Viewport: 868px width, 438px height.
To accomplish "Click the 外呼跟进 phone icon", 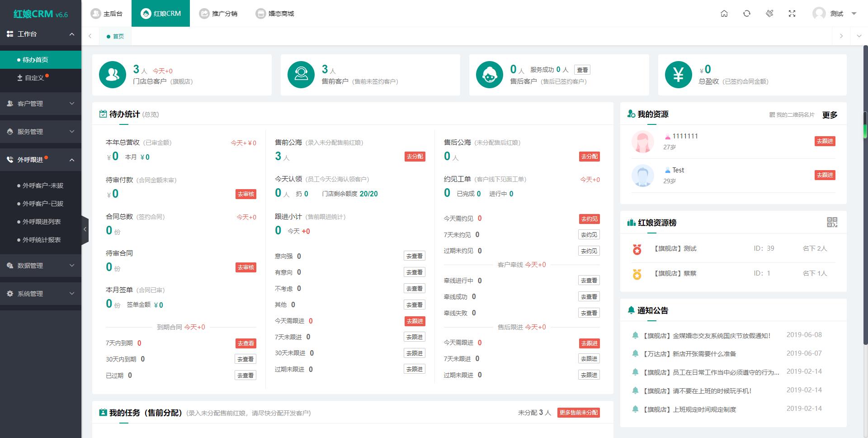I will pos(9,159).
